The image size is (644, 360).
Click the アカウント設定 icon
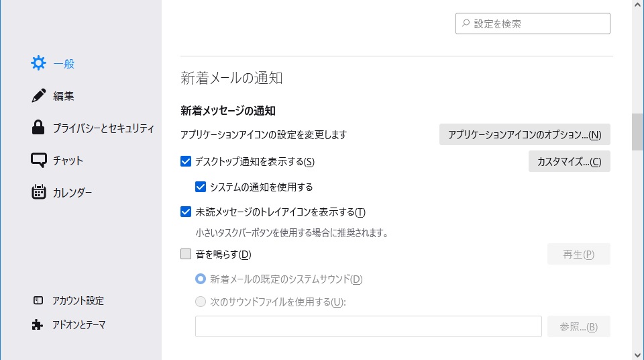[x=38, y=300]
